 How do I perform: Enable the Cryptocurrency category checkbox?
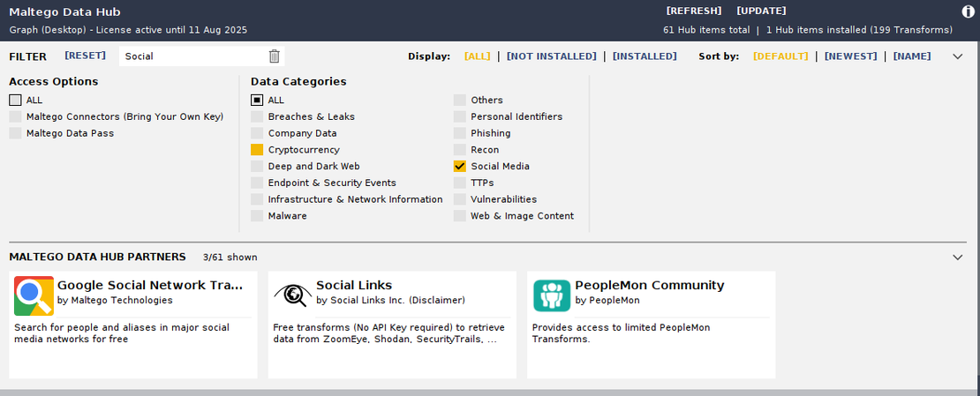pyautogui.click(x=257, y=150)
